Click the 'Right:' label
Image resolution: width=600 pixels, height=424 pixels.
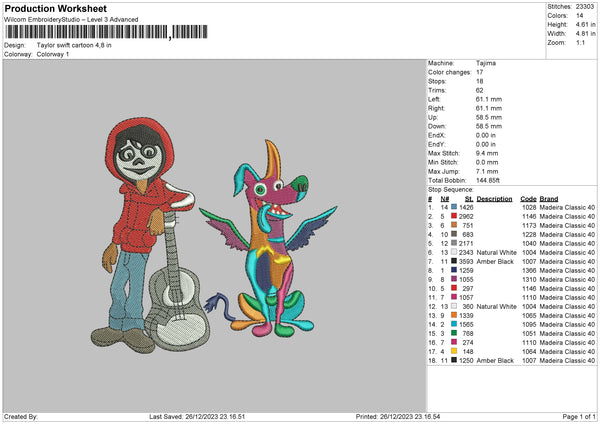tap(435, 108)
